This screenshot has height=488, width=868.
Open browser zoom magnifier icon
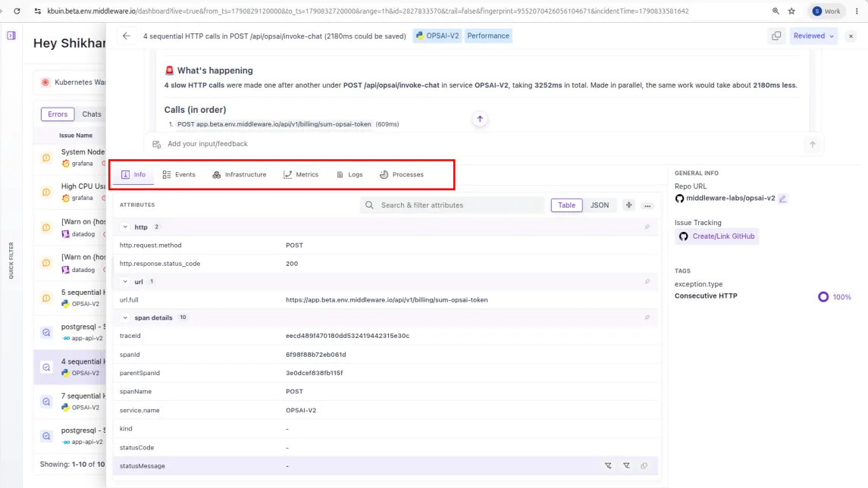coord(776,11)
